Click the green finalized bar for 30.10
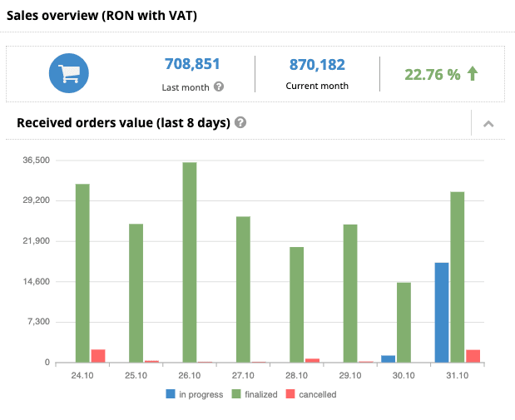This screenshot has height=420, width=515. 404,322
